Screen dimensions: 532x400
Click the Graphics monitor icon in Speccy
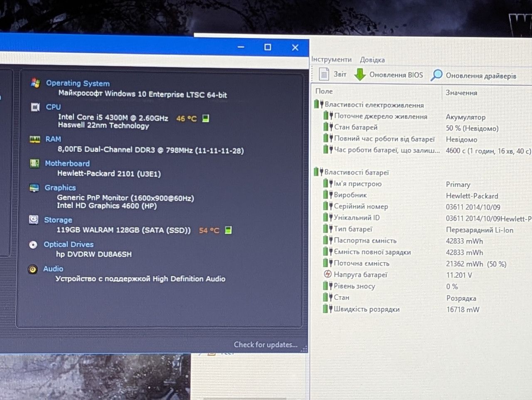(34, 188)
